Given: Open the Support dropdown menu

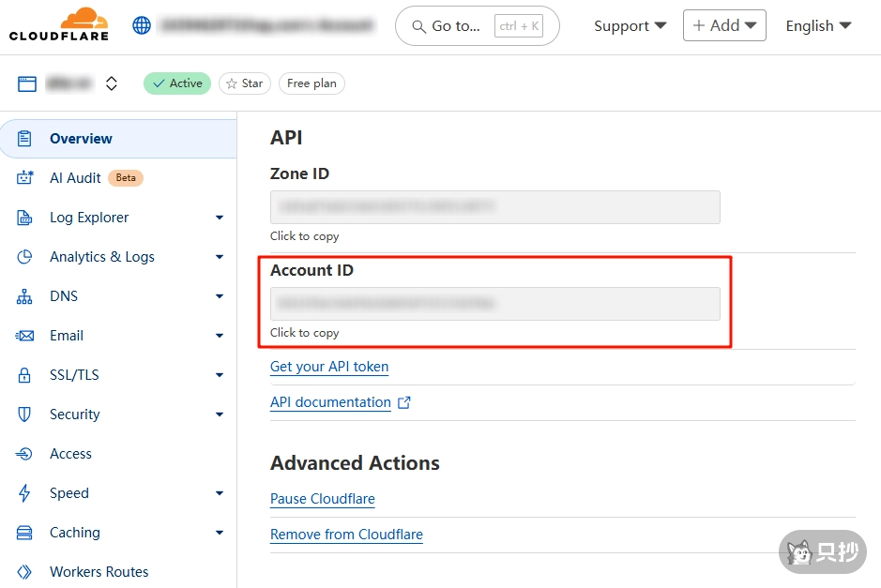Looking at the screenshot, I should click(630, 26).
